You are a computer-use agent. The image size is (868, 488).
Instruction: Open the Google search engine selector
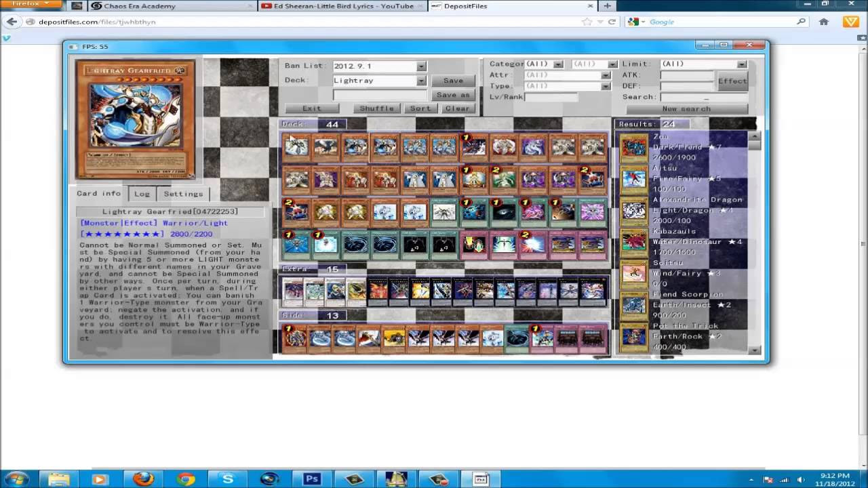click(x=636, y=22)
